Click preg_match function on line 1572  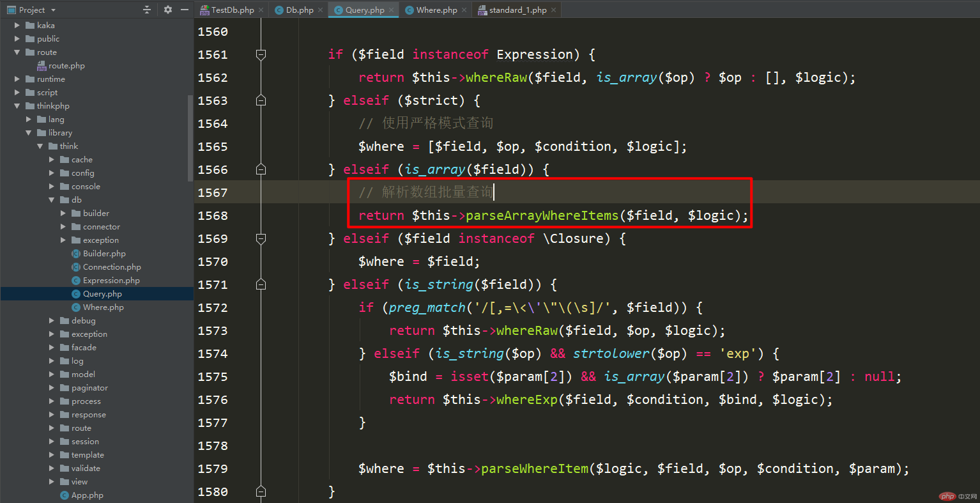click(427, 307)
